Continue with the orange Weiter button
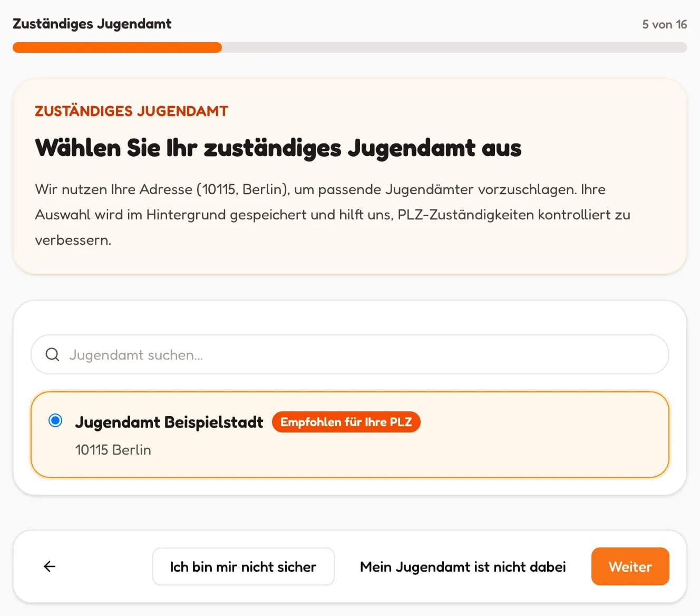 pos(630,566)
